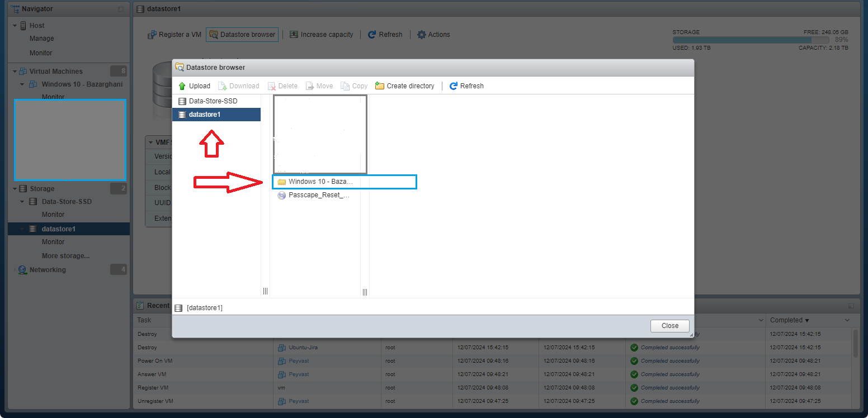
Task: Collapse the Storage node in Navigator
Action: [15, 189]
